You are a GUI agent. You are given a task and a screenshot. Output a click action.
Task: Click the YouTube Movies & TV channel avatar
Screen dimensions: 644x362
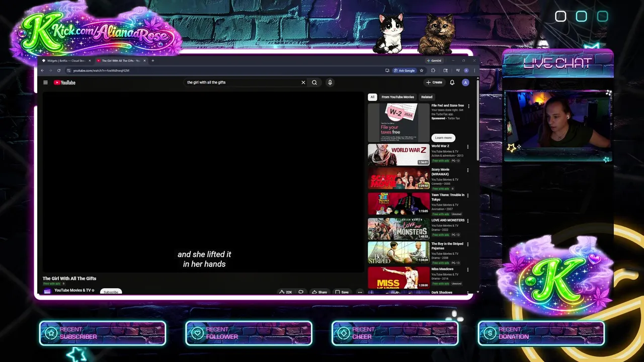47,291
